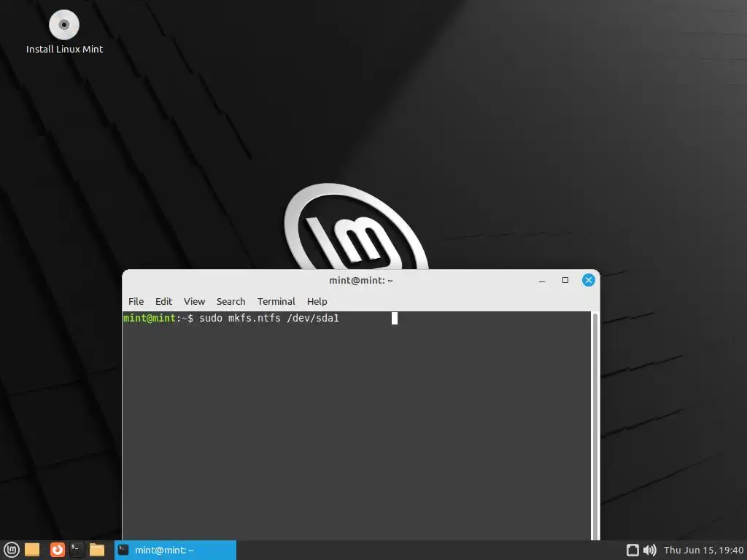Click the terminal title bar mint@mint: ~

click(360, 281)
